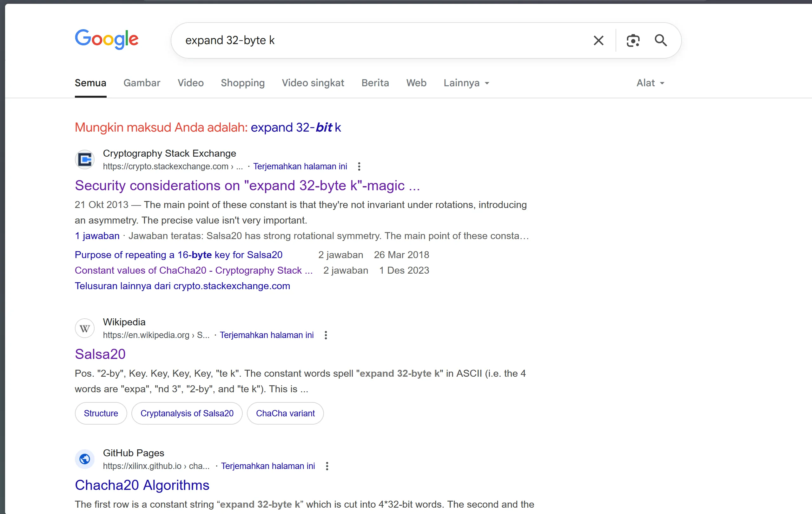Click the Cryptography Stack Exchange site name

(169, 153)
